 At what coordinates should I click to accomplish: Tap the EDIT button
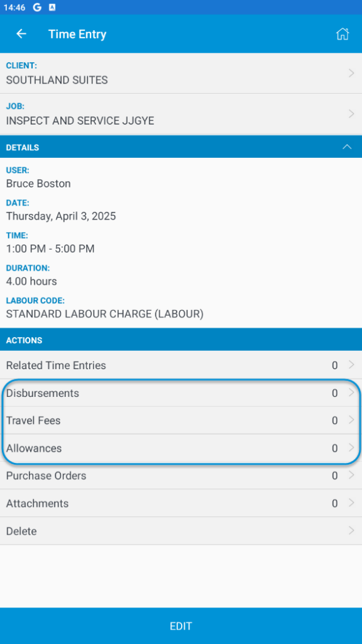pos(181,626)
